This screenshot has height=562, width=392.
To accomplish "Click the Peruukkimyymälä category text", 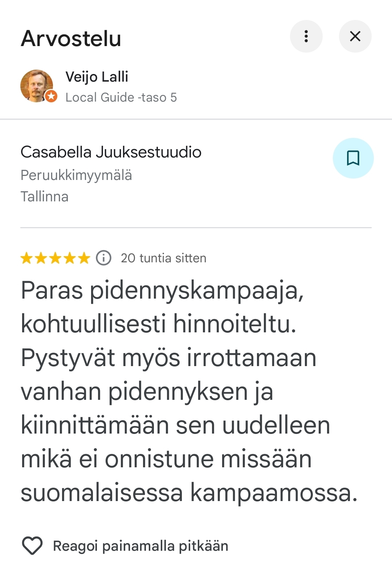I will coord(76,175).
